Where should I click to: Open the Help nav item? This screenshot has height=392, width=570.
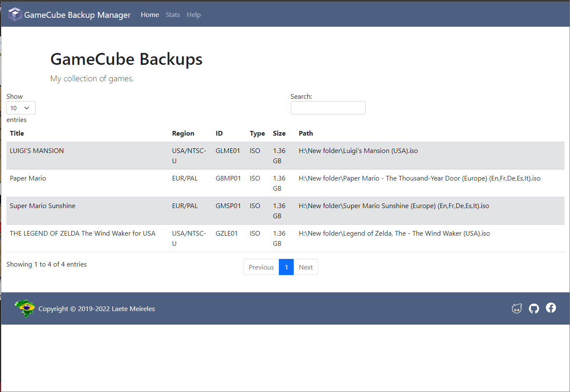click(194, 15)
